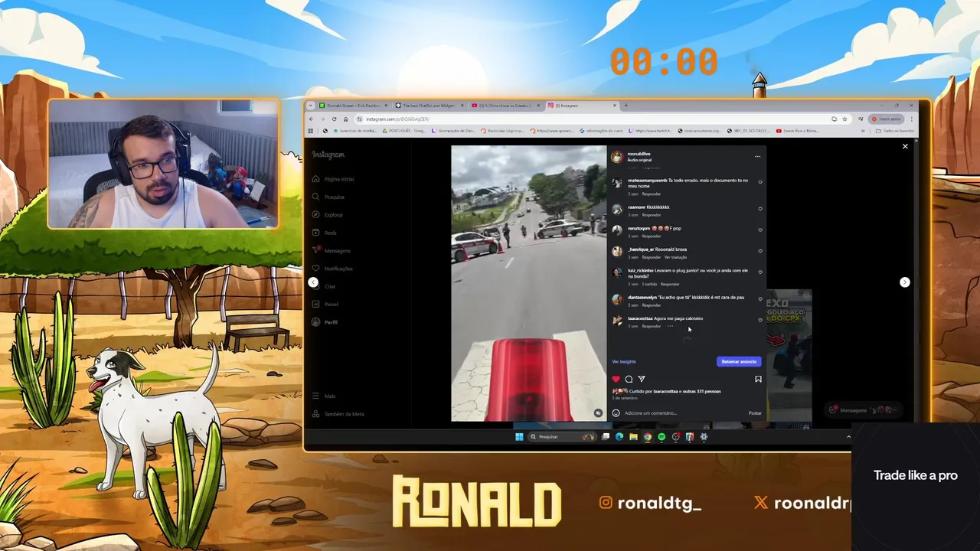Click Ver tradução under _henrique_er's comment
The width and height of the screenshot is (980, 551).
(x=675, y=257)
